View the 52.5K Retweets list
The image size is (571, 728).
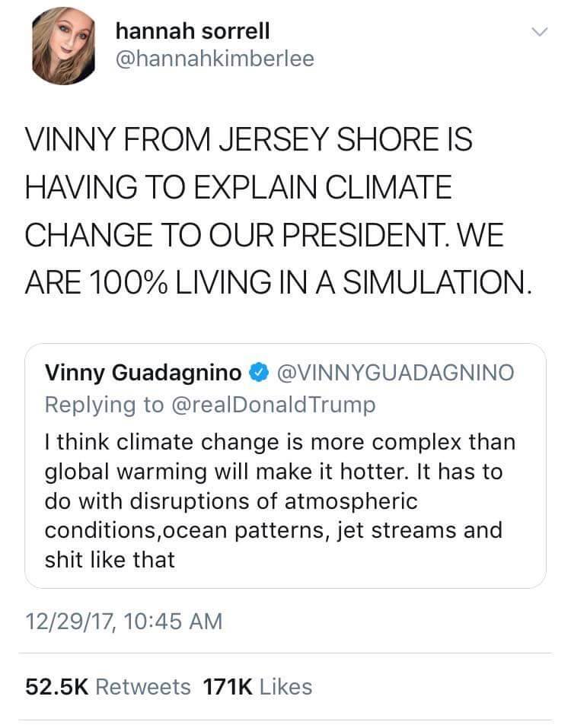(108, 687)
